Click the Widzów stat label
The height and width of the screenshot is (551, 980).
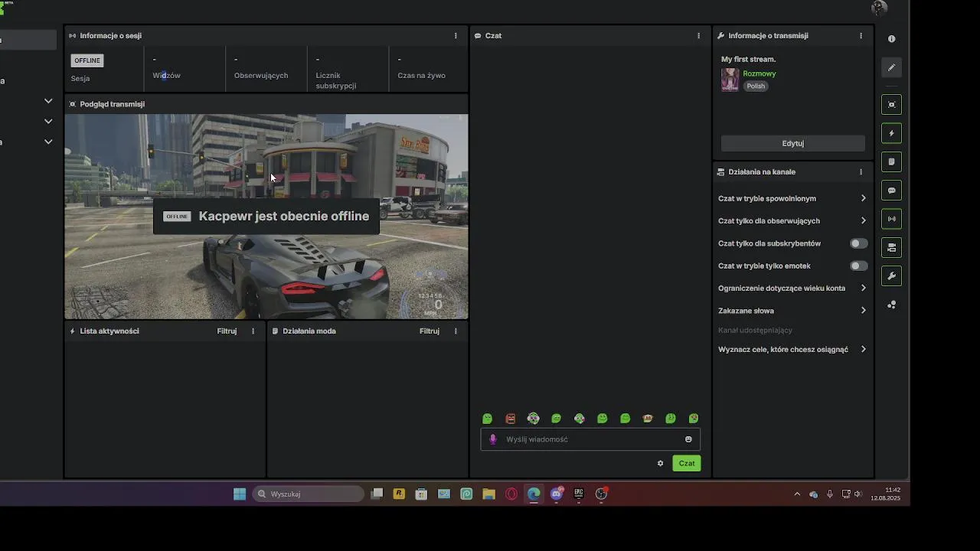pyautogui.click(x=167, y=76)
